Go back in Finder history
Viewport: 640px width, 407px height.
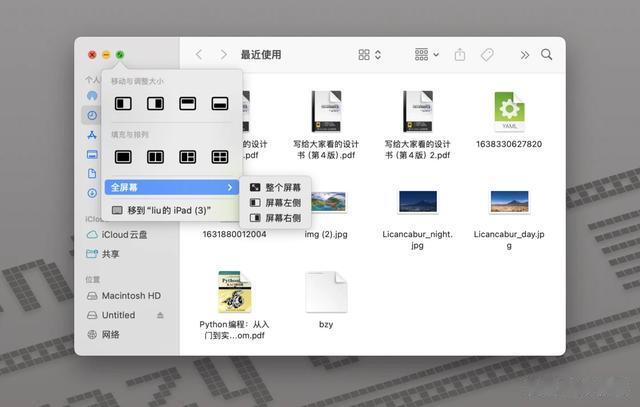click(x=199, y=55)
